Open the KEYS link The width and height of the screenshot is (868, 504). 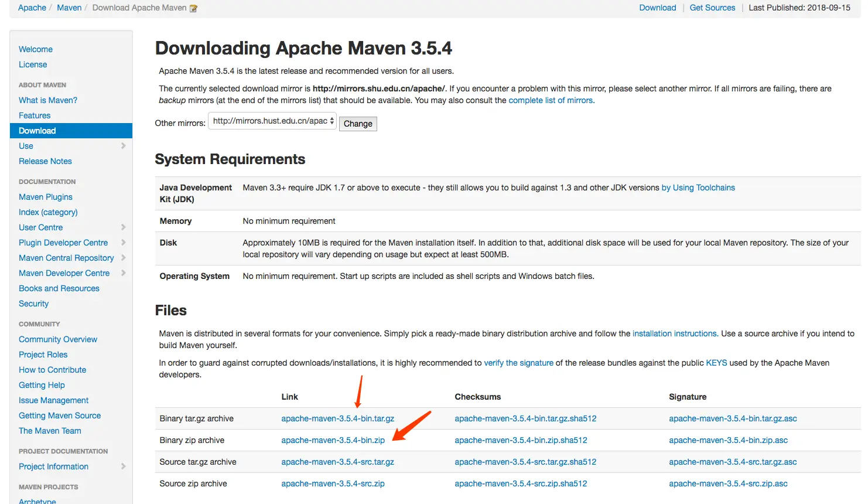[716, 363]
